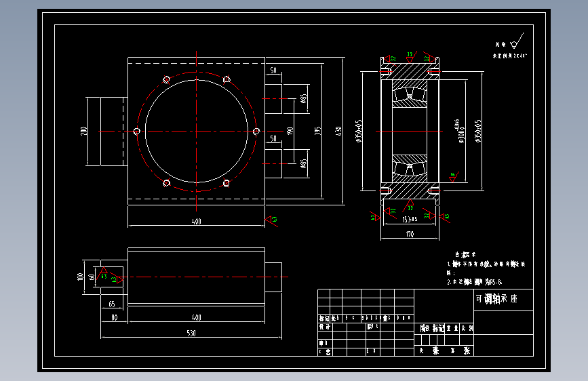Select the drawing title 可调轴承座

click(496, 299)
